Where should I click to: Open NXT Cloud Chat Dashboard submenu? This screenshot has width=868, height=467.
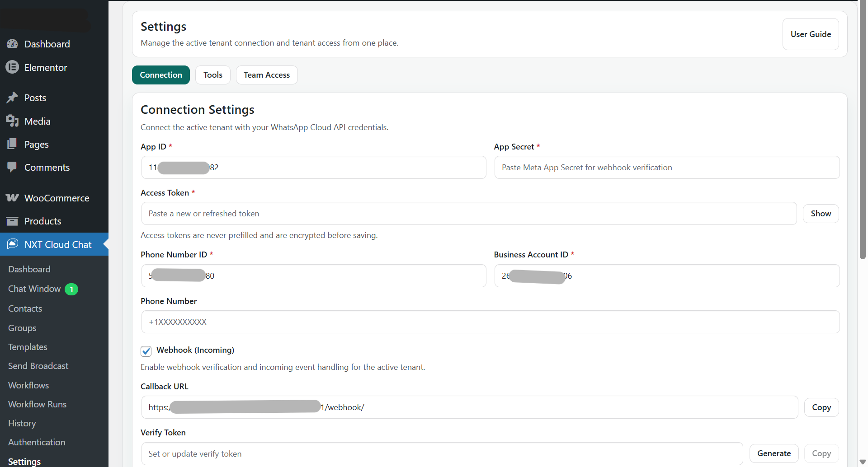[x=29, y=269]
